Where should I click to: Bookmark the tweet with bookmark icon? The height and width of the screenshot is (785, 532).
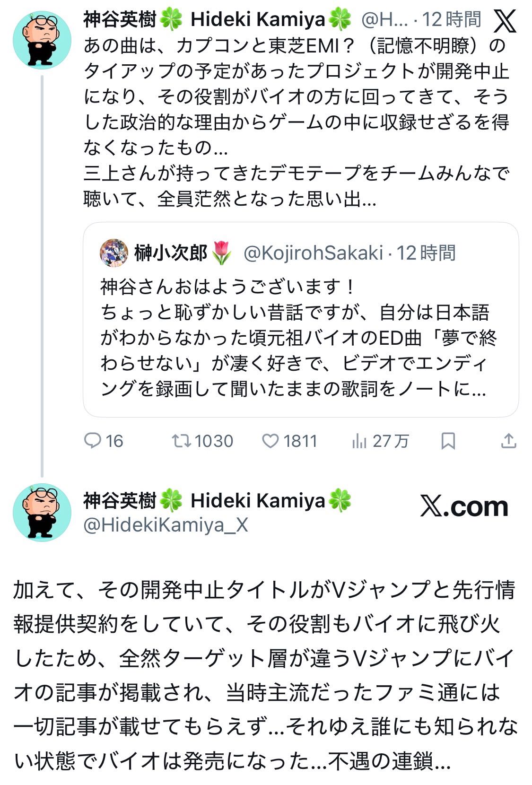click(x=447, y=441)
